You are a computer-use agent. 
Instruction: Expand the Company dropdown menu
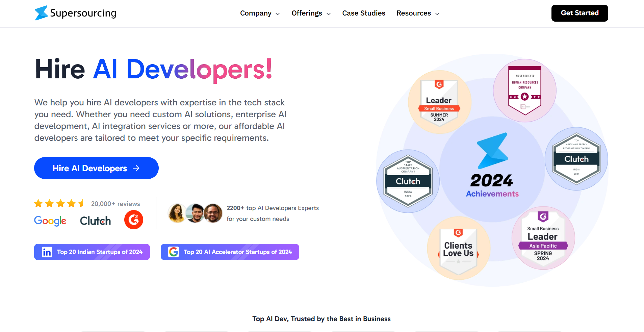point(260,14)
